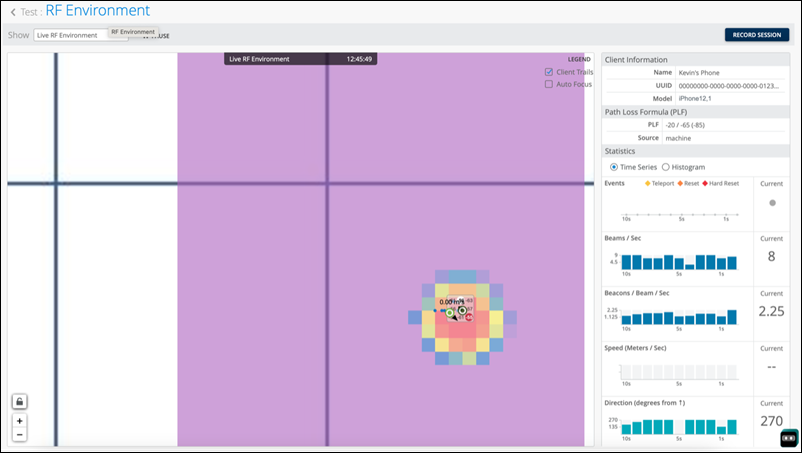Click the Beams / Sec bar chart
This screenshot has height=453, width=802.
point(678,261)
